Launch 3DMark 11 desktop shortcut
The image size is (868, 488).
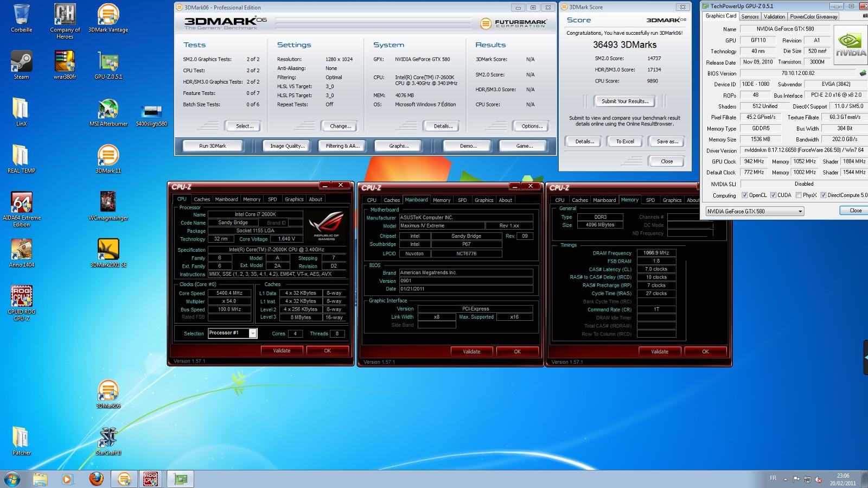(108, 159)
